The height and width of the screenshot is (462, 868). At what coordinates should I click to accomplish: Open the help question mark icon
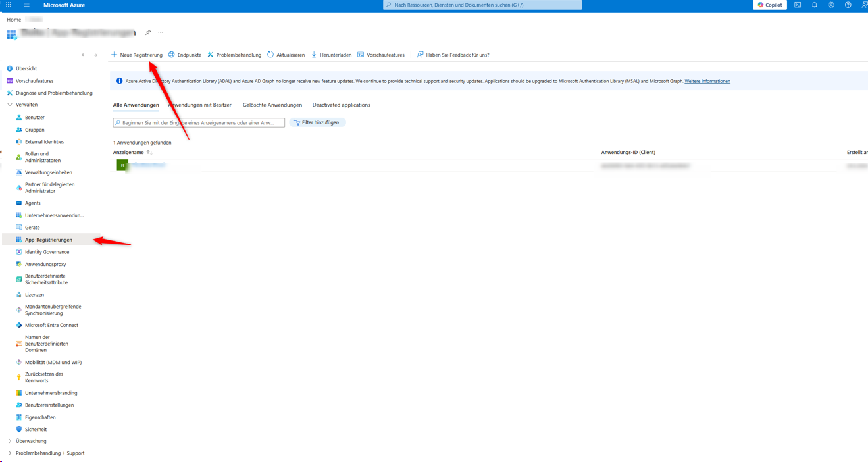tap(848, 5)
